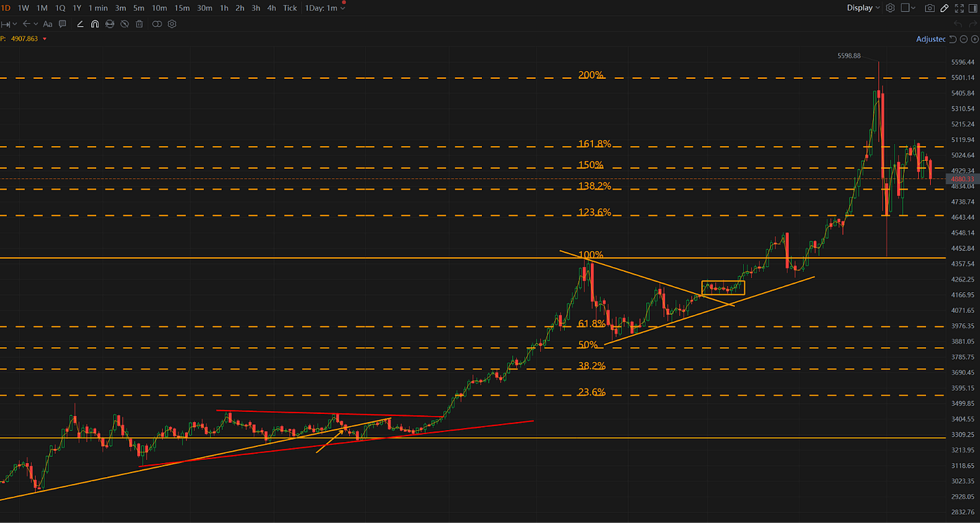The image size is (980, 523).
Task: Select the 30m interval
Action: tap(205, 8)
